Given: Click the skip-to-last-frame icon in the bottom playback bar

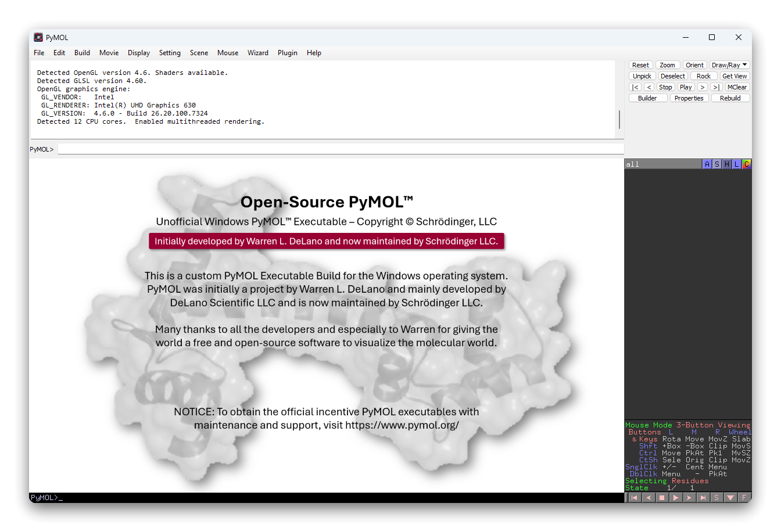Looking at the screenshot, I should pyautogui.click(x=703, y=498).
